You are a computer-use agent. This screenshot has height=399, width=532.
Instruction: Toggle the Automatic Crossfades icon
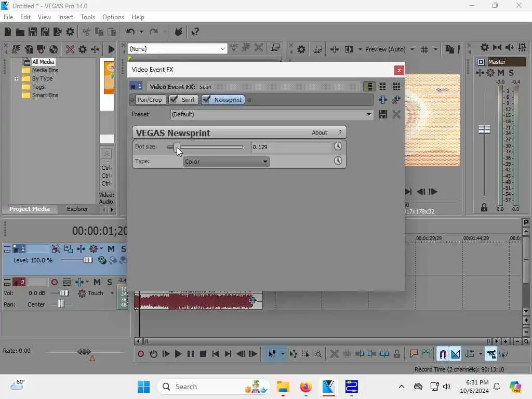[x=455, y=354]
